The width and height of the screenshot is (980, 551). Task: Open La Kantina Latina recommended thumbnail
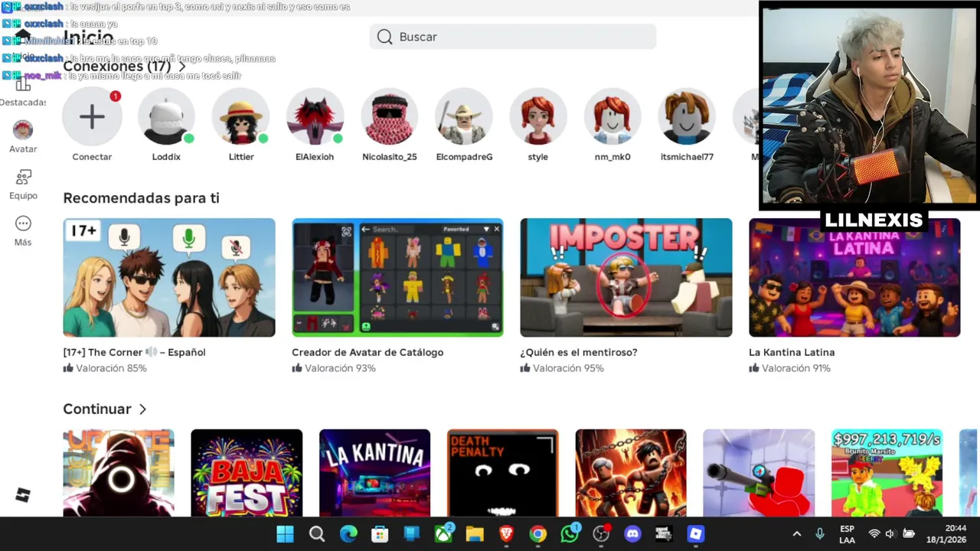tap(854, 278)
